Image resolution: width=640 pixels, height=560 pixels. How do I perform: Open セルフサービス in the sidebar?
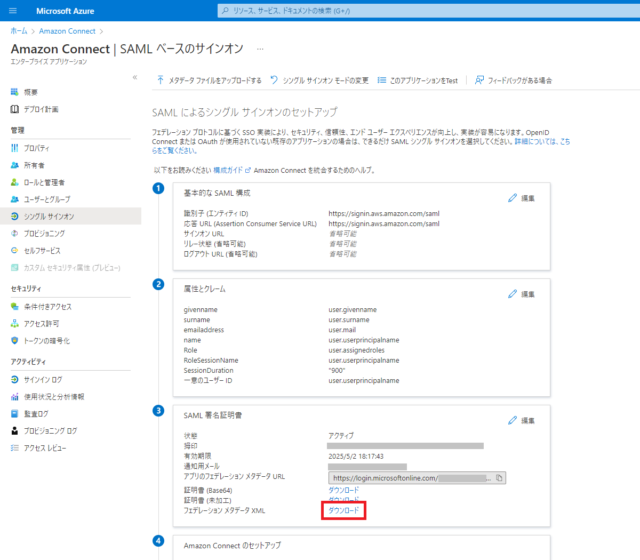click(42, 251)
